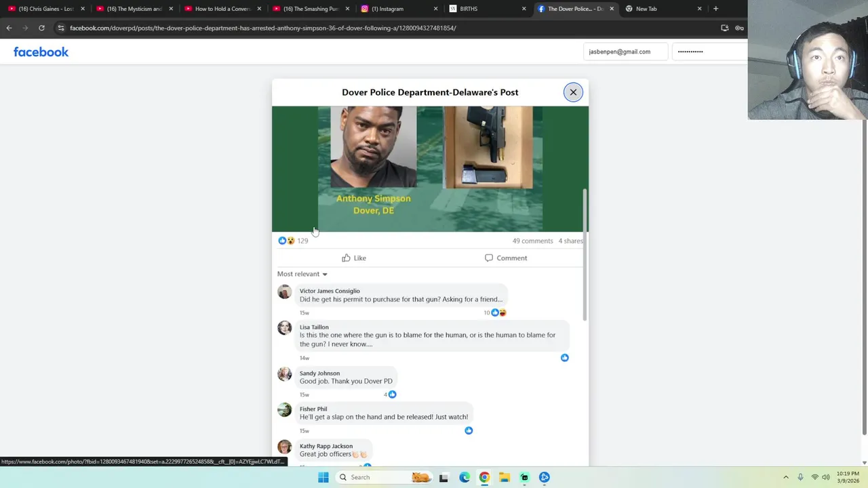868x488 pixels.
Task: Click Kathy Rapp Jackman's avatar picture
Action: [x=285, y=447]
